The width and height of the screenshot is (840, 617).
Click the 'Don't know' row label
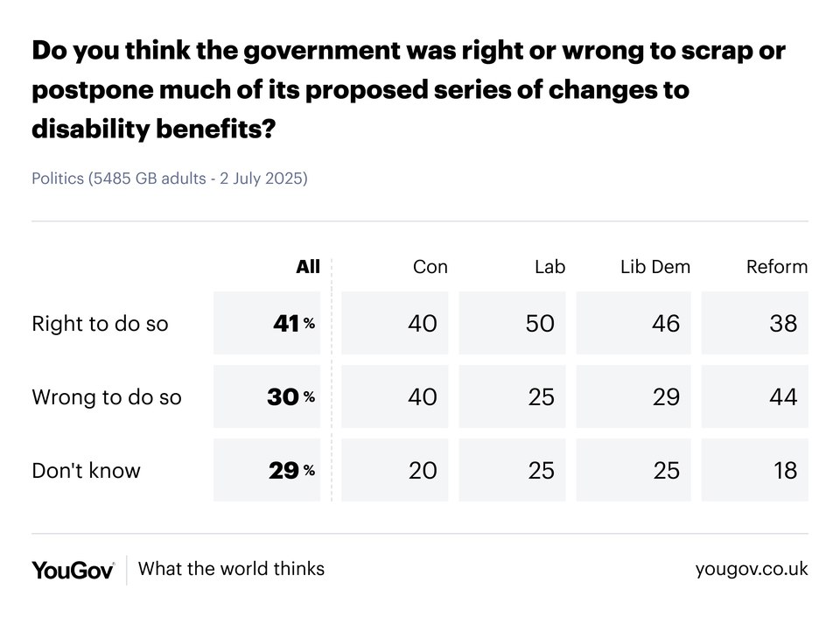tap(86, 471)
